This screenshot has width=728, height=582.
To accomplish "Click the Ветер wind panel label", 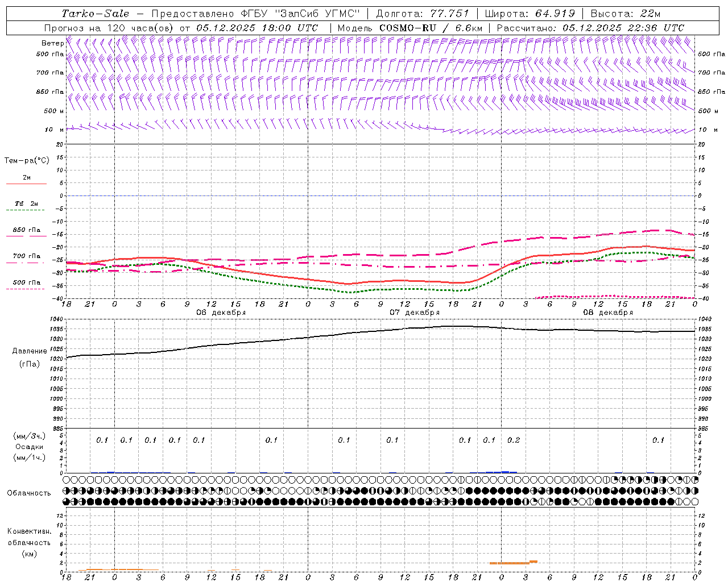I will pyautogui.click(x=52, y=43).
